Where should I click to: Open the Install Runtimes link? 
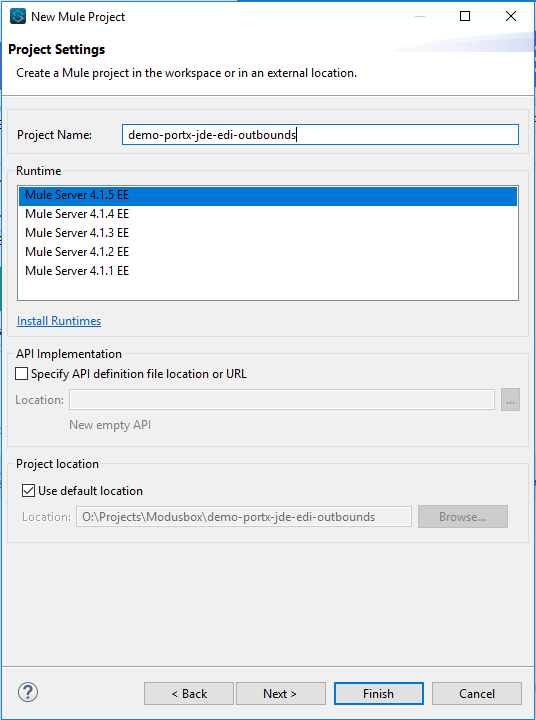pyautogui.click(x=59, y=321)
